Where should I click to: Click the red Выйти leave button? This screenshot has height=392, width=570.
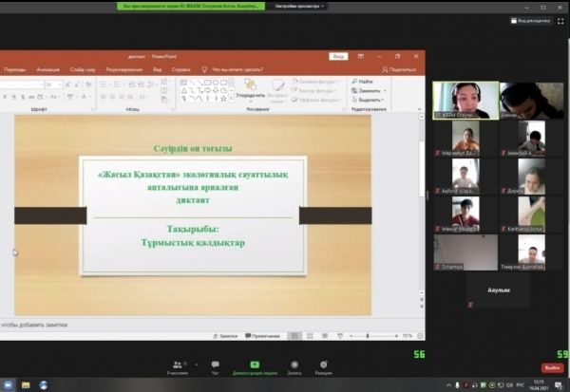tap(552, 367)
